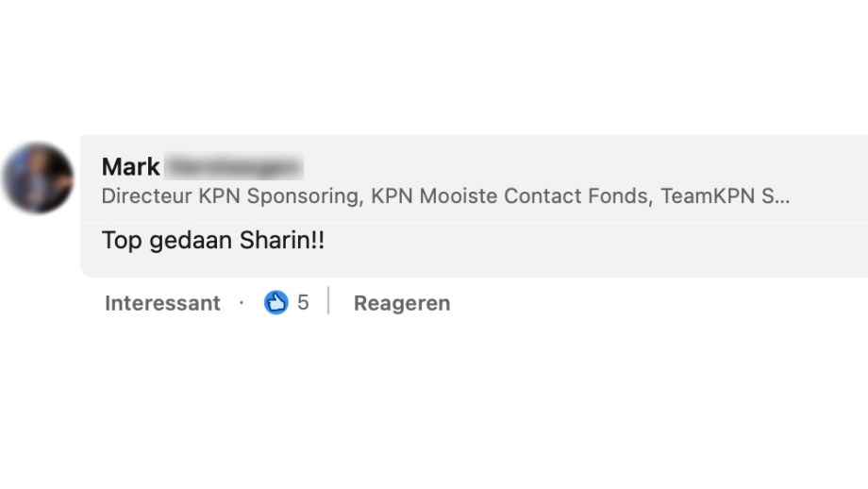The height and width of the screenshot is (489, 868).
Task: Open Mark's blurred profile photo
Action: [38, 177]
